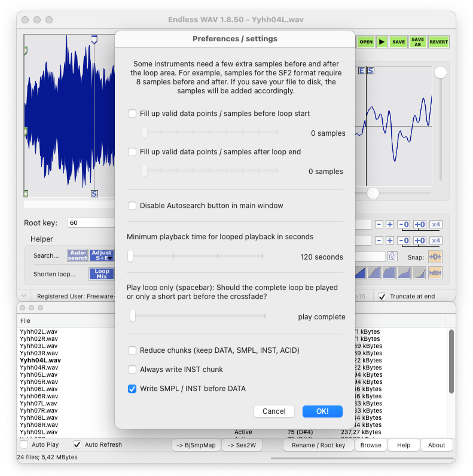This screenshot has height=476, width=473.
Task: Click the S loop-start marker below the waveform
Action: (94, 194)
